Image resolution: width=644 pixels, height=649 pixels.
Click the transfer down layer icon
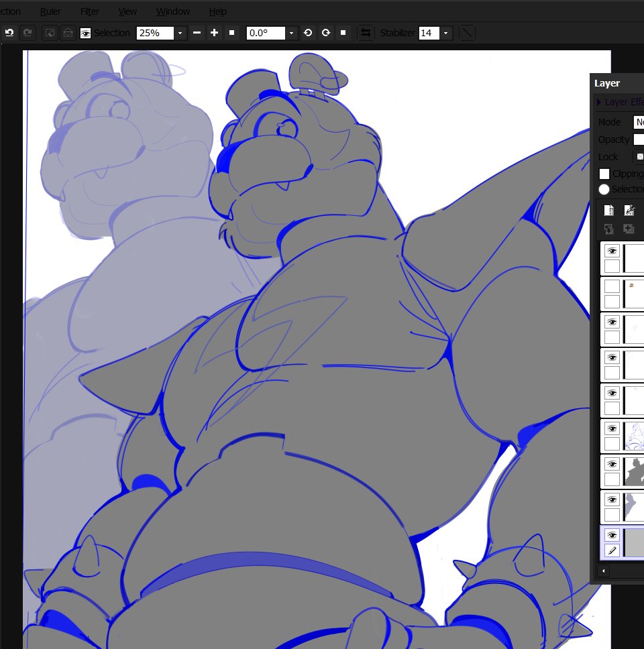[x=608, y=229]
